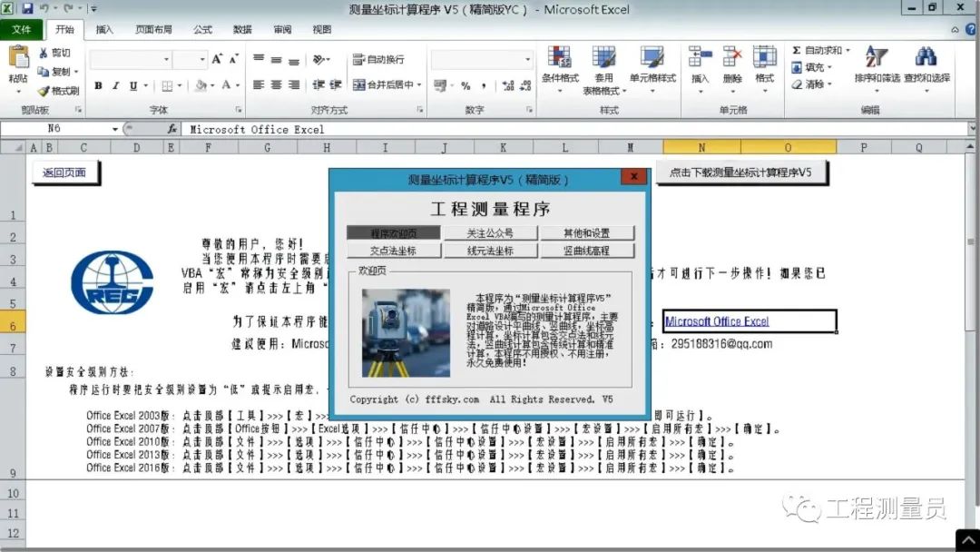Click the Paste icon in clipboard group

click(18, 58)
